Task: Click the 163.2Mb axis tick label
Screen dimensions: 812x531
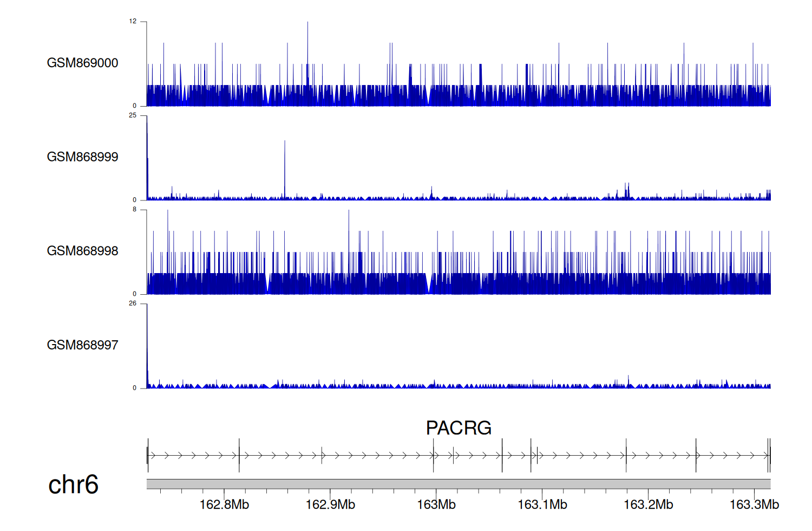Action: (x=648, y=504)
